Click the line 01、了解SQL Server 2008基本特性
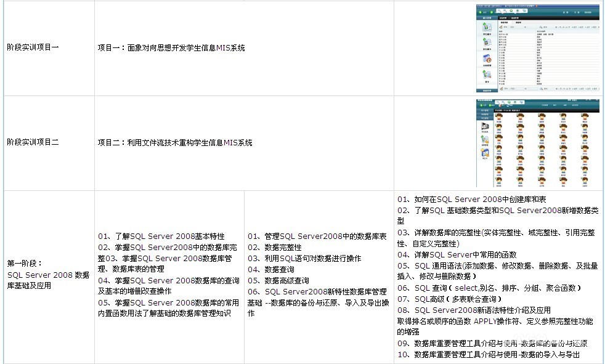 coord(161,236)
